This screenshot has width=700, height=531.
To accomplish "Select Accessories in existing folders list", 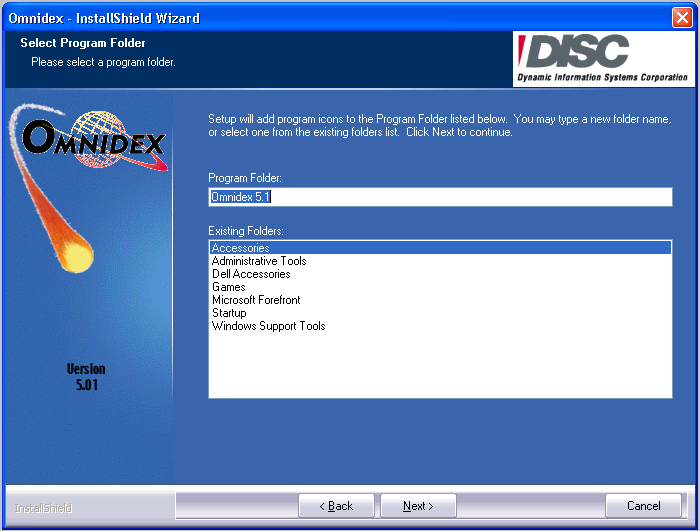I will coord(241,248).
